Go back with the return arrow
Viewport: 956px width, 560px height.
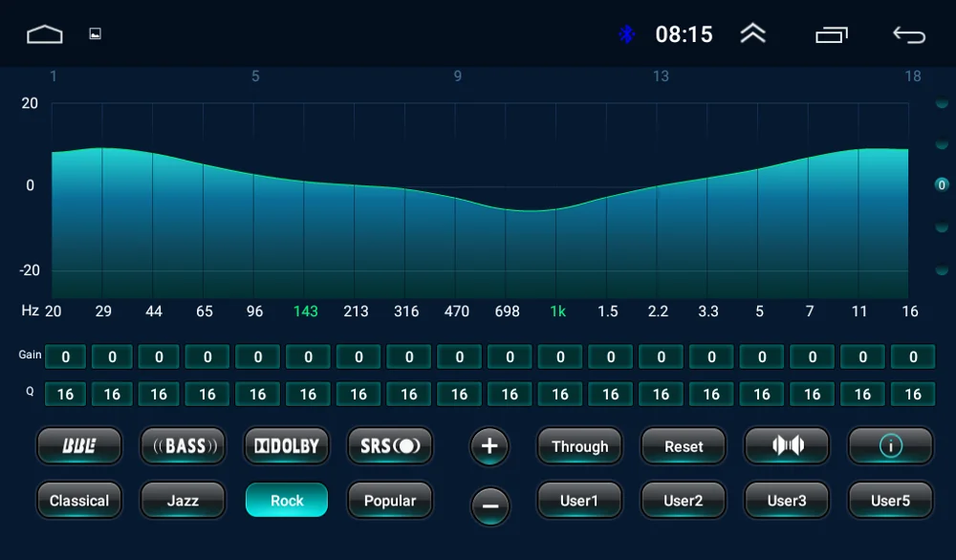click(x=909, y=34)
